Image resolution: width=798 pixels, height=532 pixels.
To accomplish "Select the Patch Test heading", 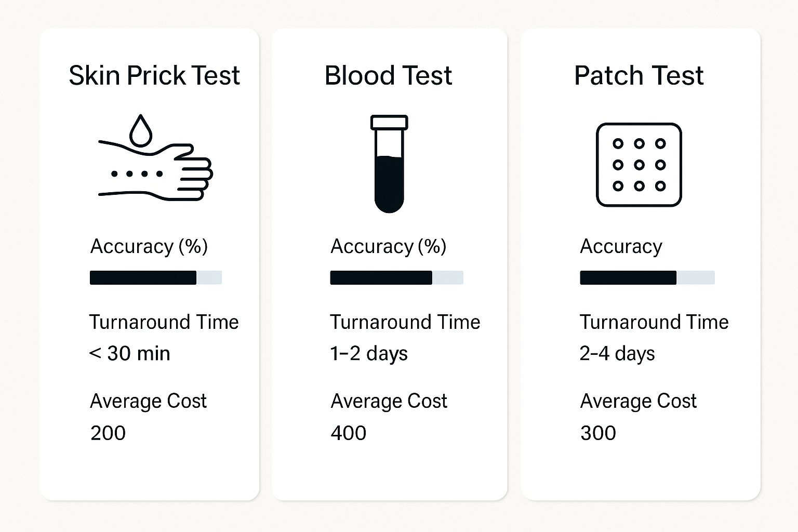I will tap(639, 76).
